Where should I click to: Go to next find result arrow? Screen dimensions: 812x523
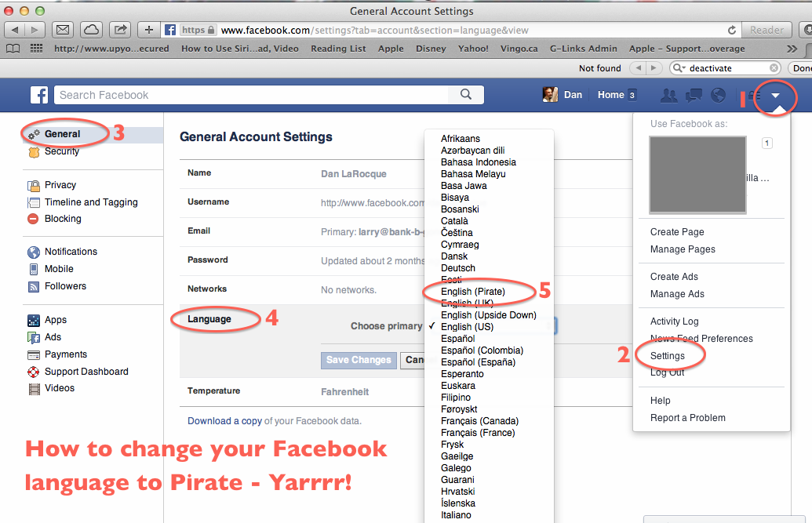click(654, 68)
